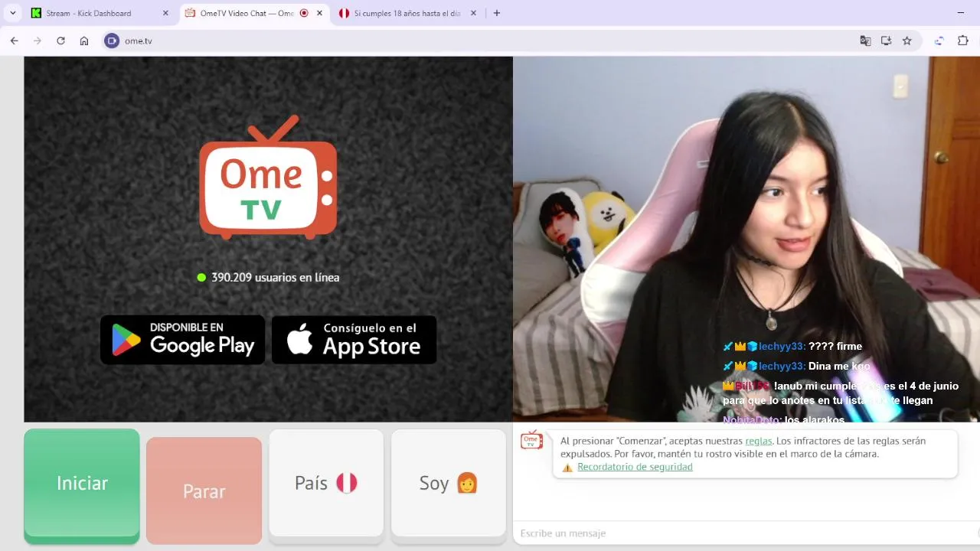The image size is (980, 551).
Task: Open the Google Play download badge
Action: (182, 340)
